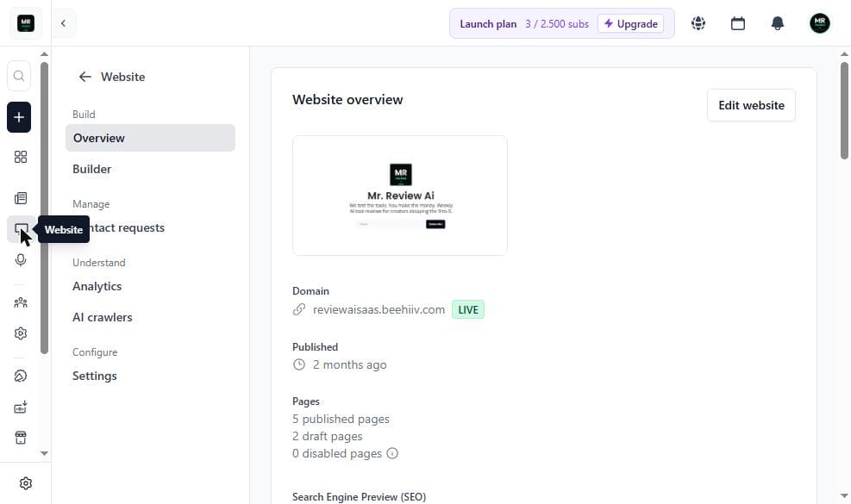851x504 pixels.
Task: Open reviewaisaas.beehiiv.com domain link
Action: tap(379, 309)
